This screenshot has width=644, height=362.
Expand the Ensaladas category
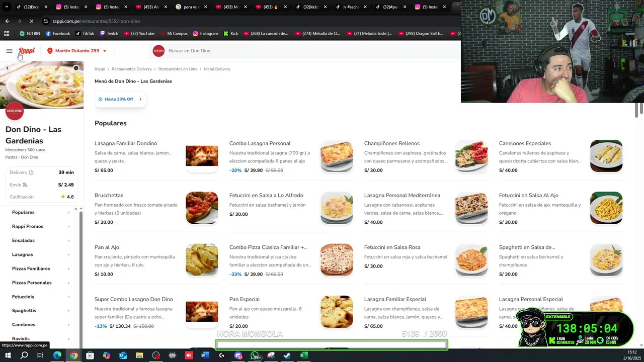pyautogui.click(x=41, y=240)
